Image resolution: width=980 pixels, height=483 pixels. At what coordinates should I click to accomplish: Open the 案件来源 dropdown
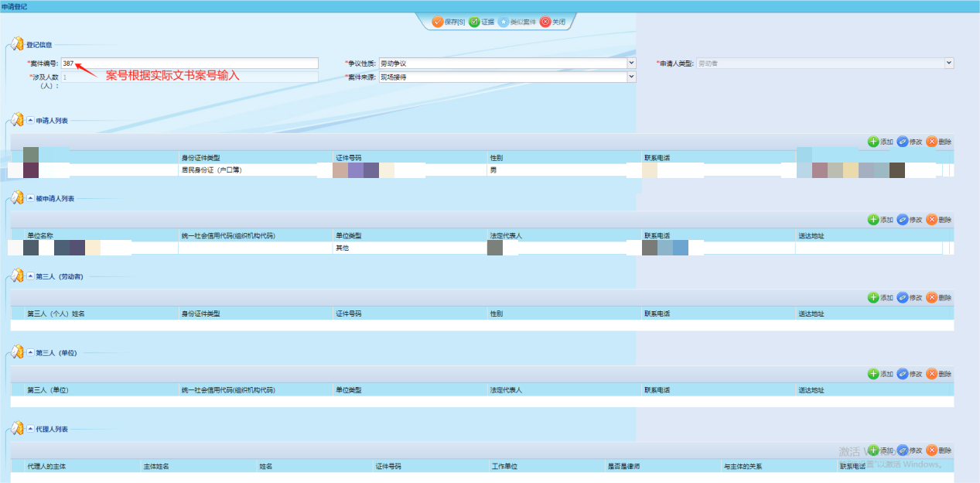click(631, 77)
